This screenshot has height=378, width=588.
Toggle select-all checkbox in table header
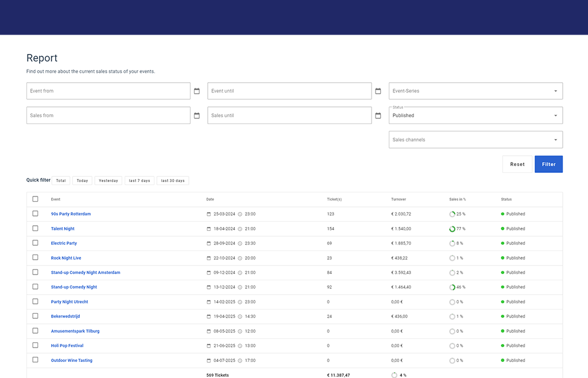tap(36, 199)
